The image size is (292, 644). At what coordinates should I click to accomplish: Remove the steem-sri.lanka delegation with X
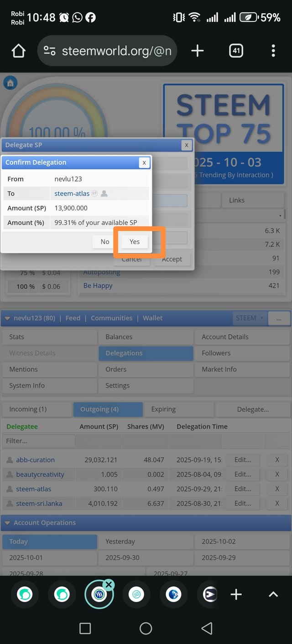(277, 504)
